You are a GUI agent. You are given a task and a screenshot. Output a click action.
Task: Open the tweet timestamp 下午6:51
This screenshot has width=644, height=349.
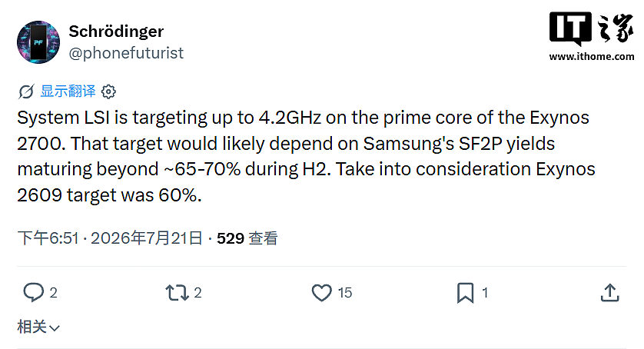click(x=48, y=238)
